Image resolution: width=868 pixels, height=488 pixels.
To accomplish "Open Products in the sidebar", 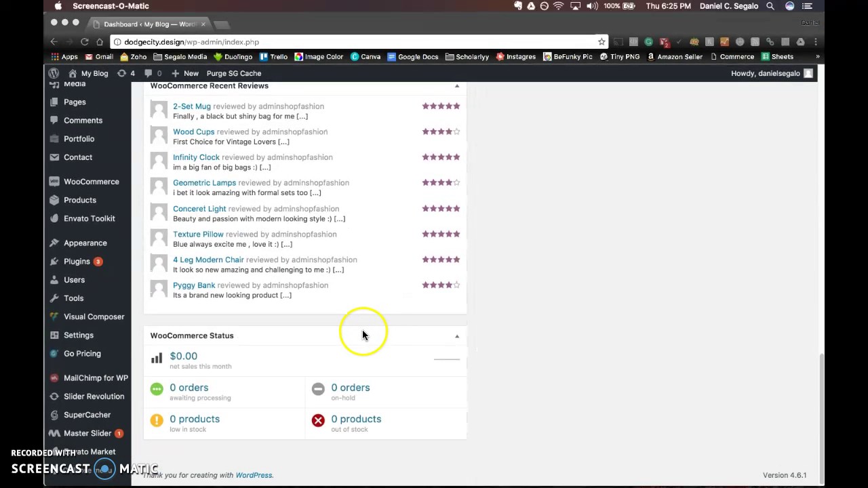I will click(80, 200).
